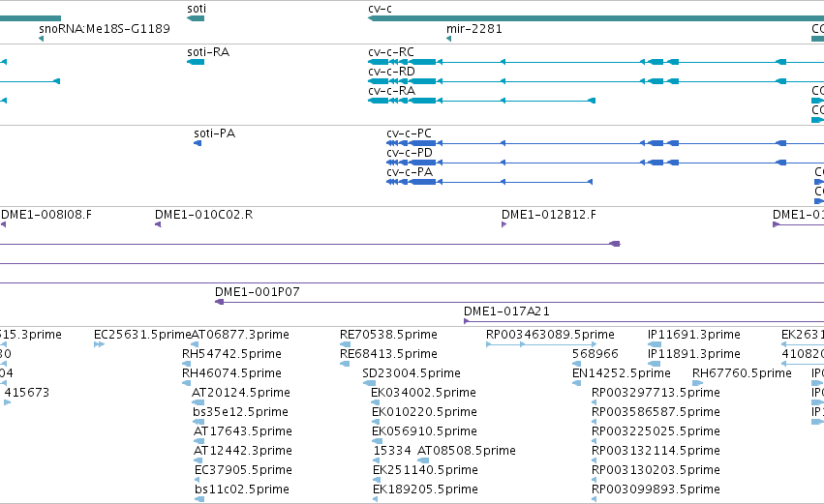The height and width of the screenshot is (504, 824).
Task: Select the soti gene feature
Action: coord(196,18)
